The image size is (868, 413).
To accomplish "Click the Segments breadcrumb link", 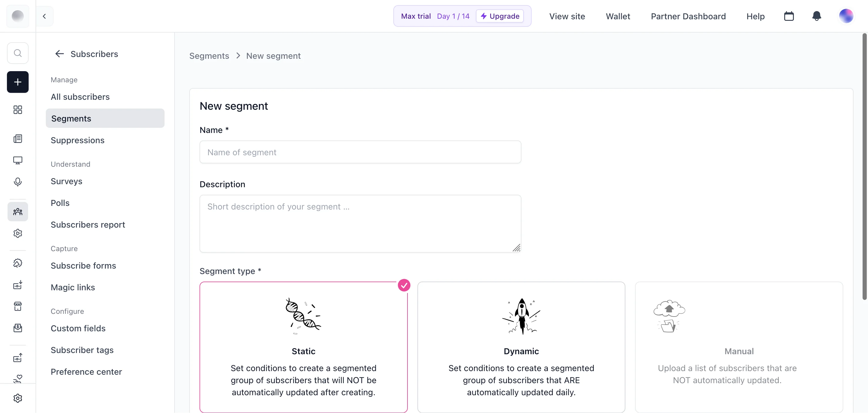I will click(209, 56).
